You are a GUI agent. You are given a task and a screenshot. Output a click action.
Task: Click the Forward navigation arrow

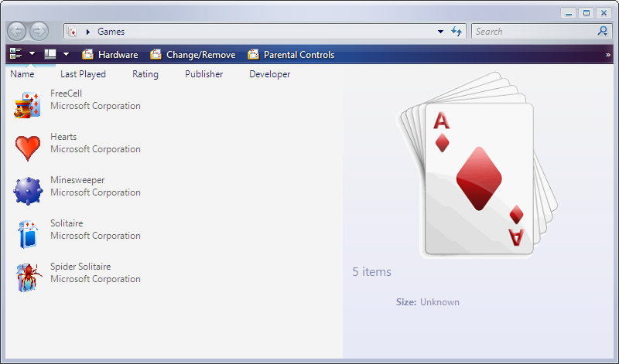point(39,32)
